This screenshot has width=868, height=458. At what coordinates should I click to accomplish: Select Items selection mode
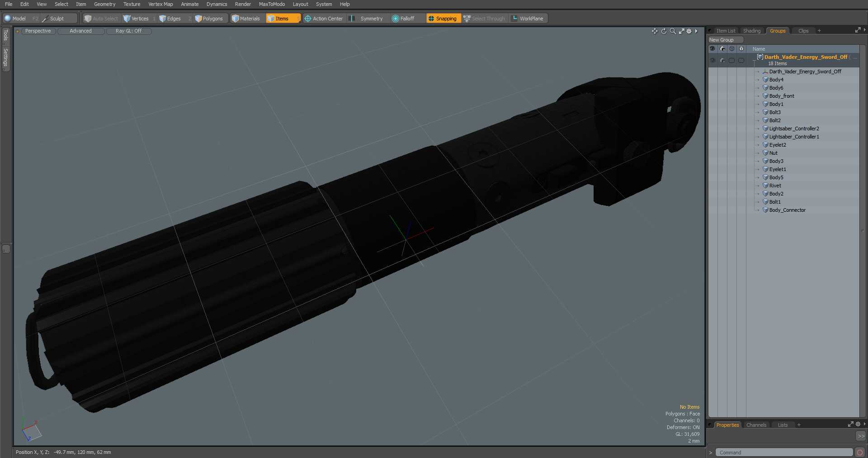tap(283, 19)
